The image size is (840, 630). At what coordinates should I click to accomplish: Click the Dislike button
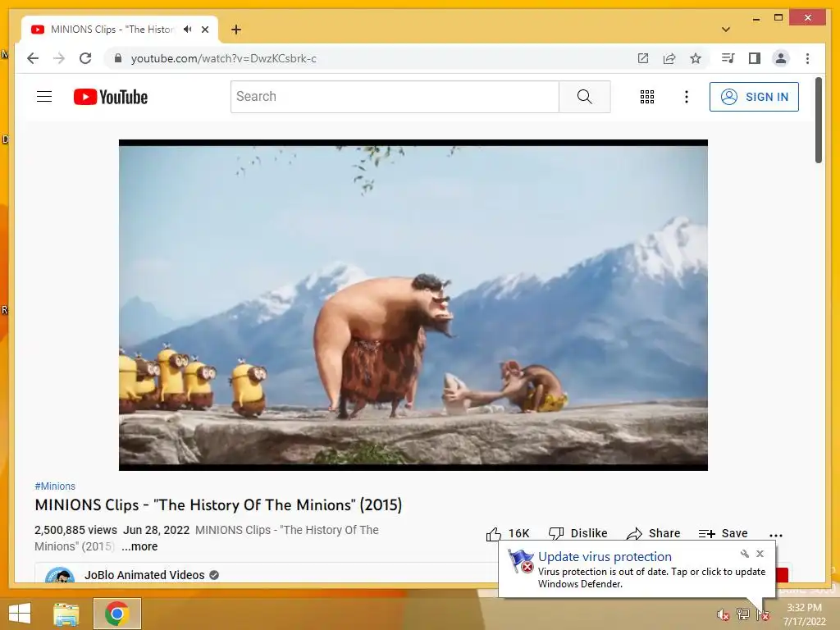(x=578, y=533)
